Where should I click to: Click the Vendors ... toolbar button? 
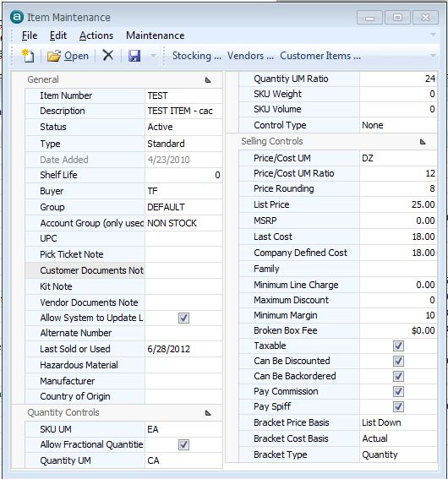250,56
